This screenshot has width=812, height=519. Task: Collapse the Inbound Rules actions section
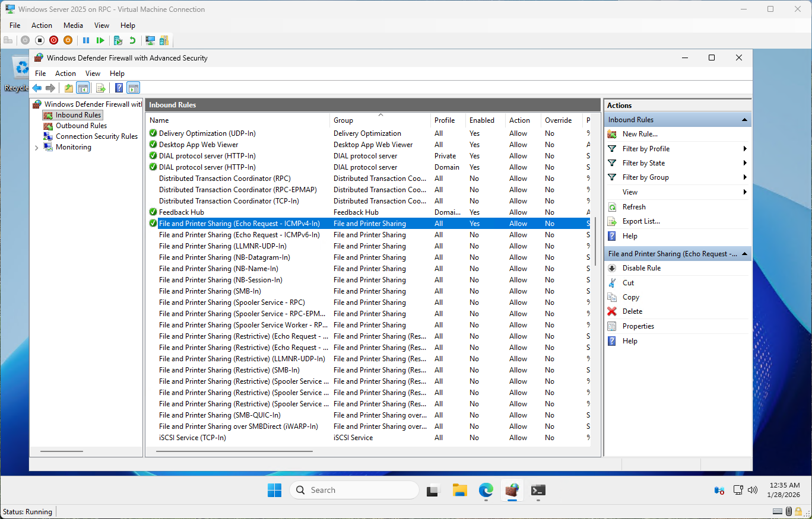[x=744, y=120]
